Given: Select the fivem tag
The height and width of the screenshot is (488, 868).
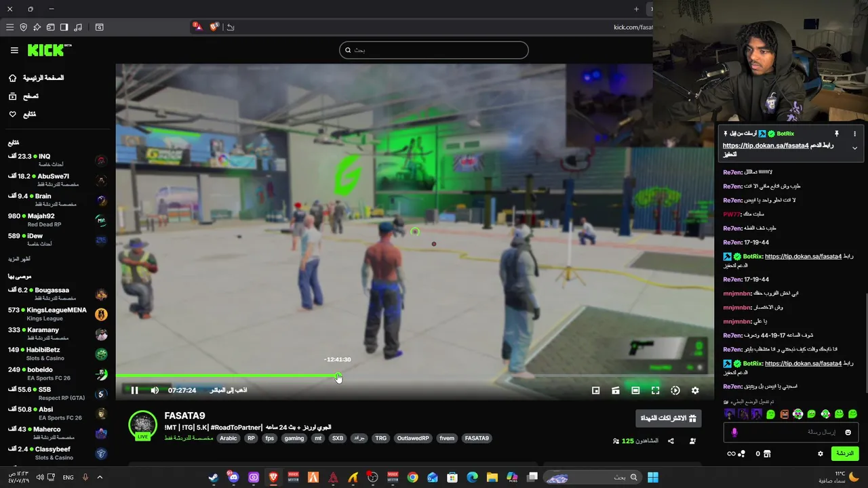Looking at the screenshot, I should point(447,439).
